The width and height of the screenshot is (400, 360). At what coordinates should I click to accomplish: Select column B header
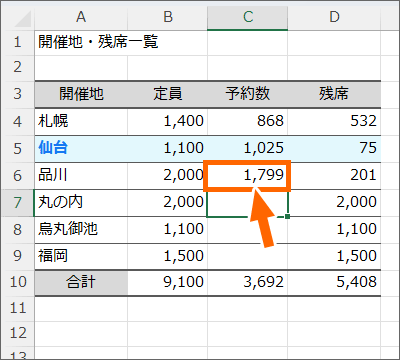(168, 17)
